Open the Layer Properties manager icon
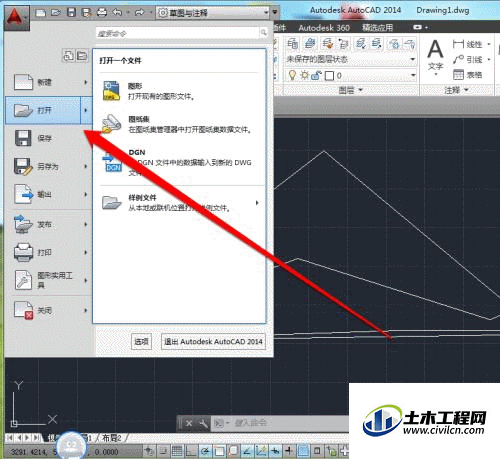Screen dimensions: 500x459 tap(293, 44)
